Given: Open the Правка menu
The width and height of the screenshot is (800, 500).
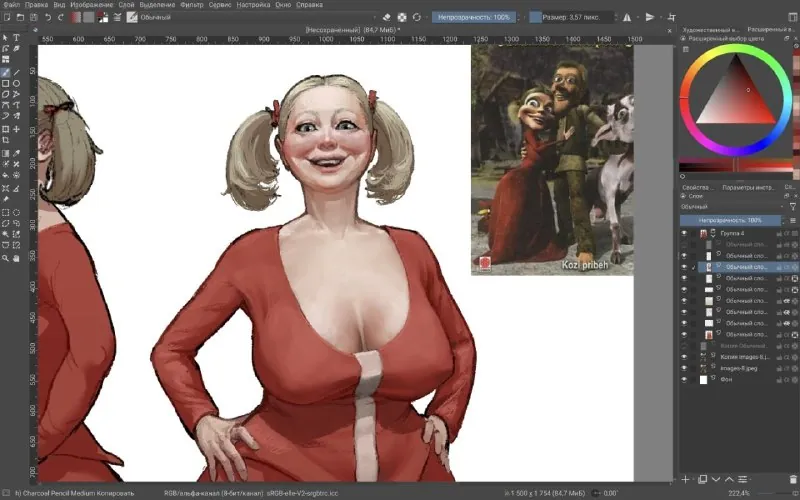Looking at the screenshot, I should pos(36,5).
